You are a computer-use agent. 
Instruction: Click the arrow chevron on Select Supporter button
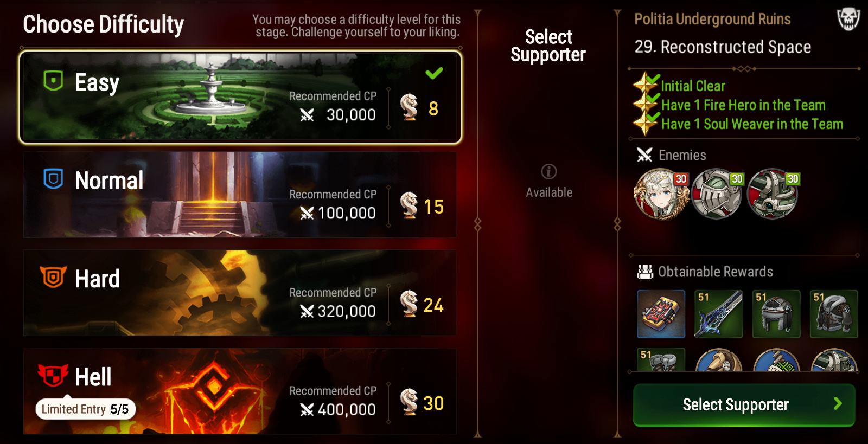(x=838, y=403)
